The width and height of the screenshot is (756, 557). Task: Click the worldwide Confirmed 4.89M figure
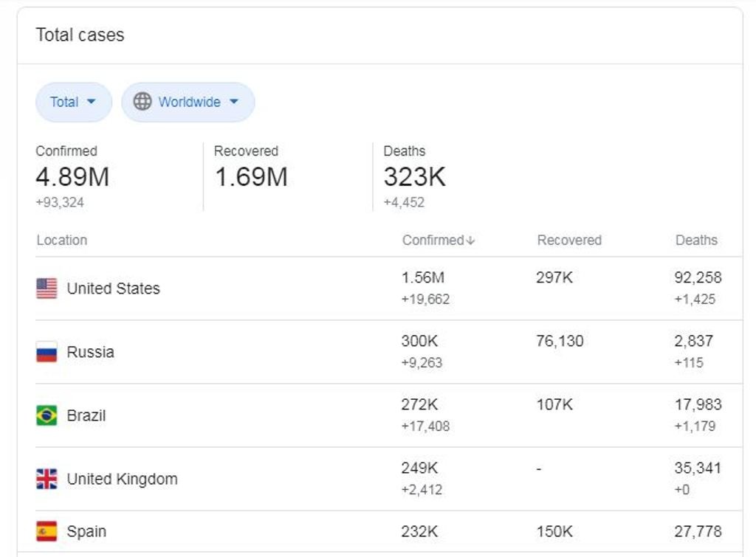pyautogui.click(x=72, y=177)
